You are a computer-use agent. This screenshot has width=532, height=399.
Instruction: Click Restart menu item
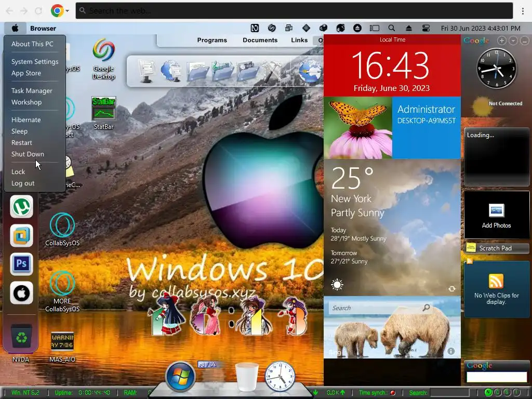[22, 142]
